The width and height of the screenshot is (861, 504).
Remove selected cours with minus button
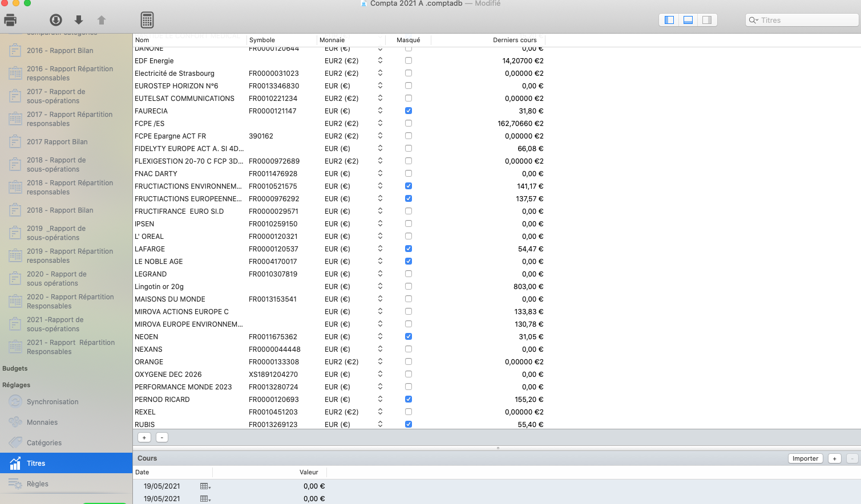tap(852, 458)
